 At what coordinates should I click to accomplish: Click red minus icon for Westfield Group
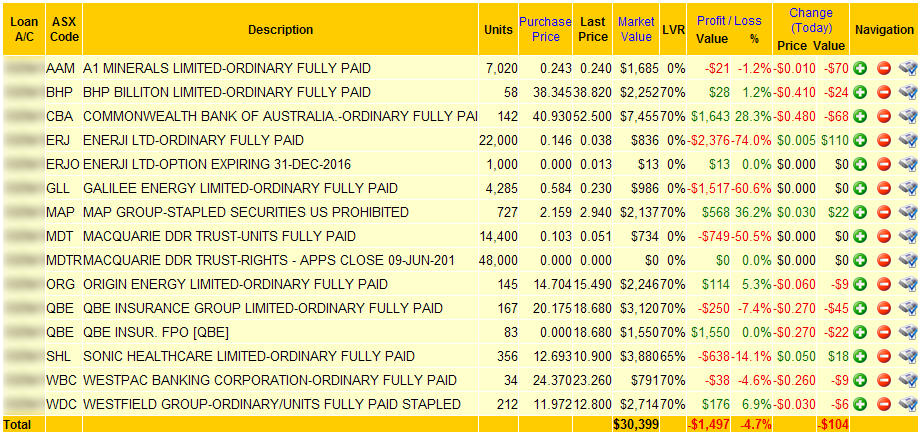(x=884, y=404)
